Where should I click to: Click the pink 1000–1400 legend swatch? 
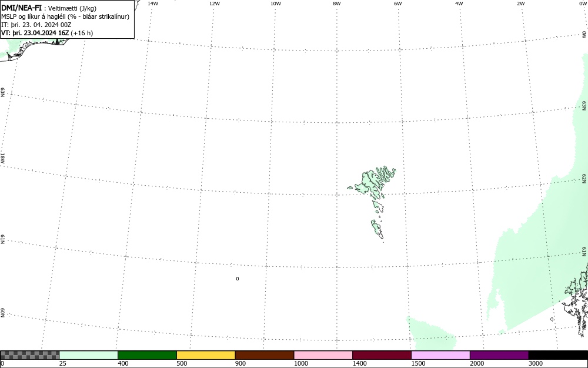[x=323, y=355]
